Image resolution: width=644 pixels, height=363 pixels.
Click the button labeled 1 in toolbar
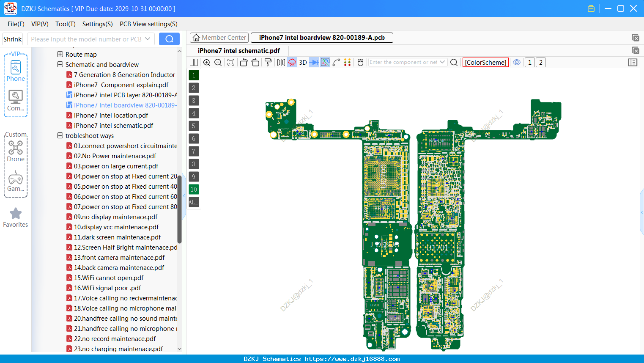530,62
